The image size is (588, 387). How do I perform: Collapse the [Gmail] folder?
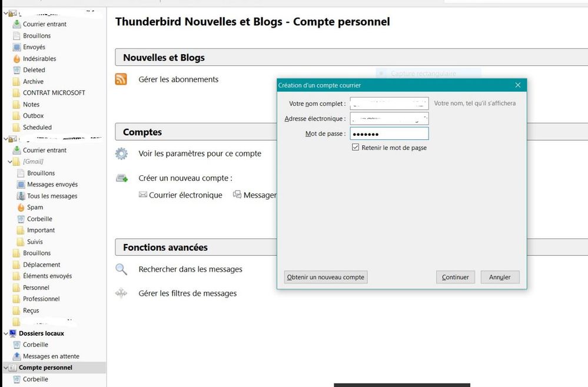pyautogui.click(x=10, y=162)
